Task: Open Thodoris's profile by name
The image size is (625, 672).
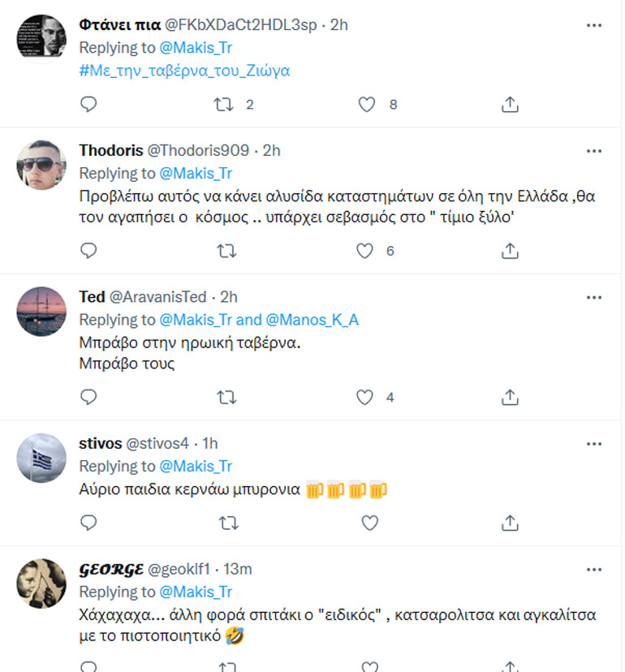Action: tap(110, 151)
